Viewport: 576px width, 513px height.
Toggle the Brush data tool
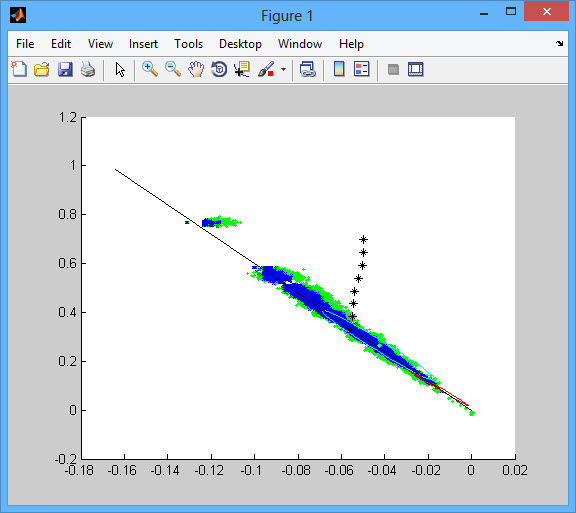tap(266, 69)
